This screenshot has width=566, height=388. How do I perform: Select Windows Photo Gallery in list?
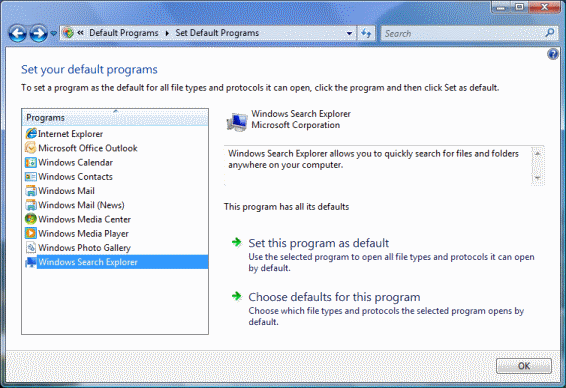tap(84, 248)
